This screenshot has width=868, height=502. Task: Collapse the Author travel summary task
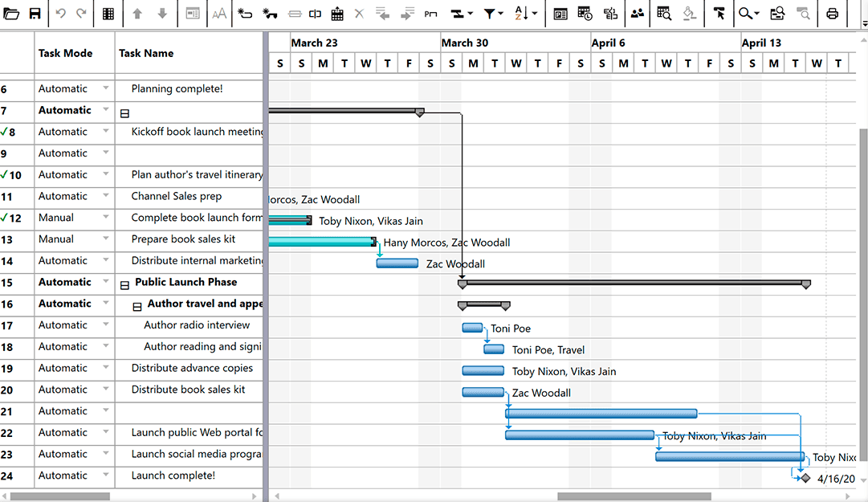[137, 307]
